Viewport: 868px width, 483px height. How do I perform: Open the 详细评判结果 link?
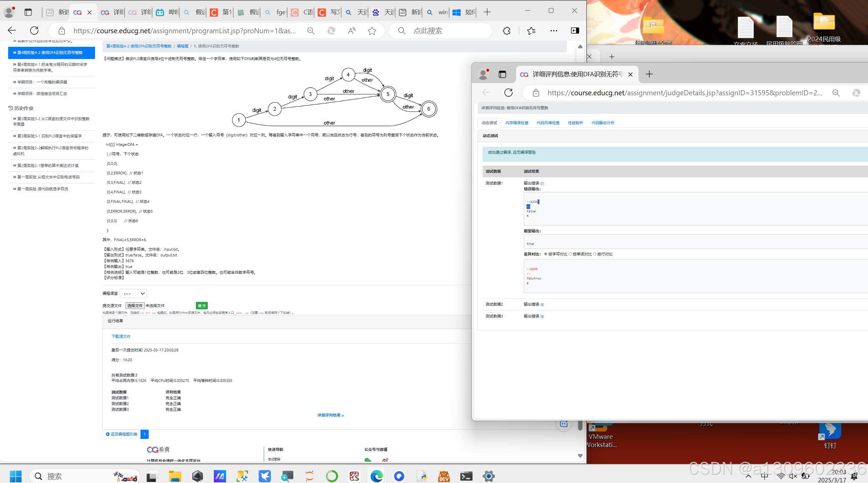[330, 415]
